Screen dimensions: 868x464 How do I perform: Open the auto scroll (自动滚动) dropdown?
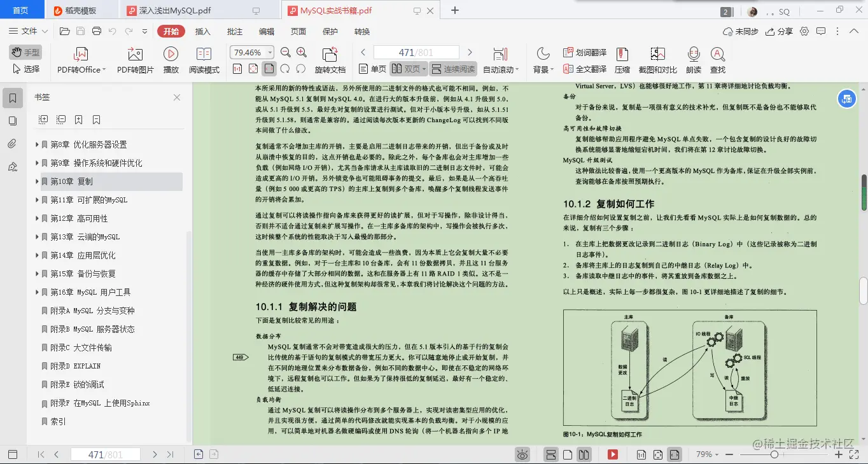pos(501,60)
